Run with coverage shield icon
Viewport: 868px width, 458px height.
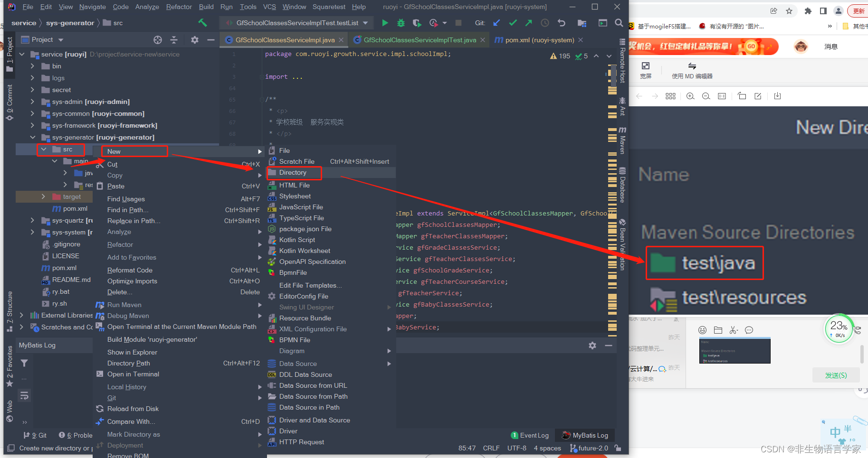click(417, 23)
